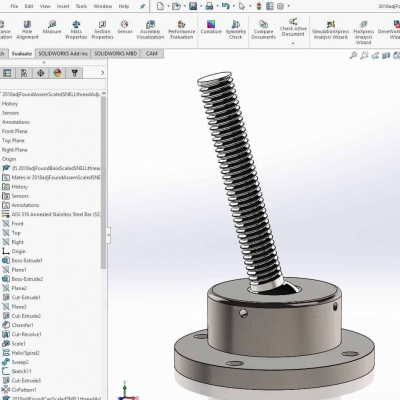
Task: Open the Print dropdown arrow
Action: tap(217, 6)
